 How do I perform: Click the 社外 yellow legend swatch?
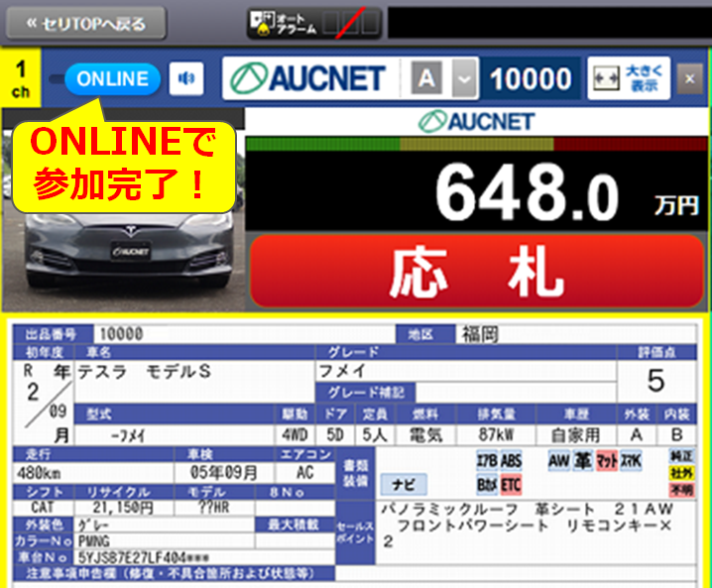pyautogui.click(x=681, y=473)
